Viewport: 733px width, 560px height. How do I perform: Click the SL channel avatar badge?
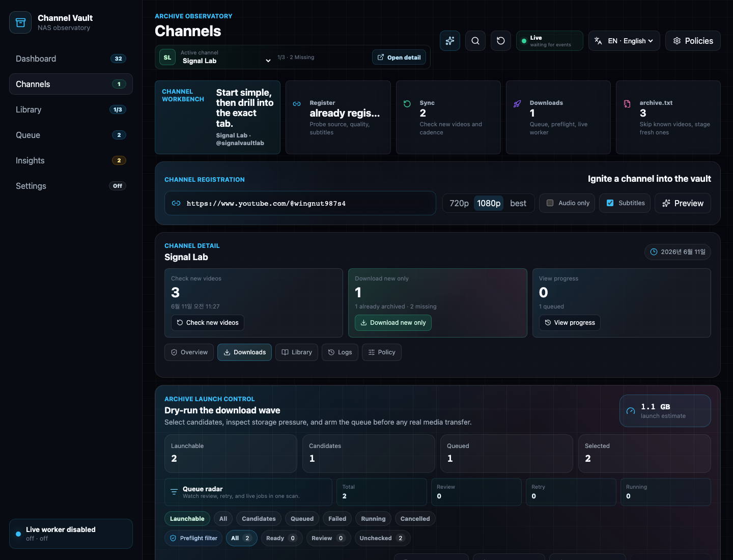click(167, 57)
